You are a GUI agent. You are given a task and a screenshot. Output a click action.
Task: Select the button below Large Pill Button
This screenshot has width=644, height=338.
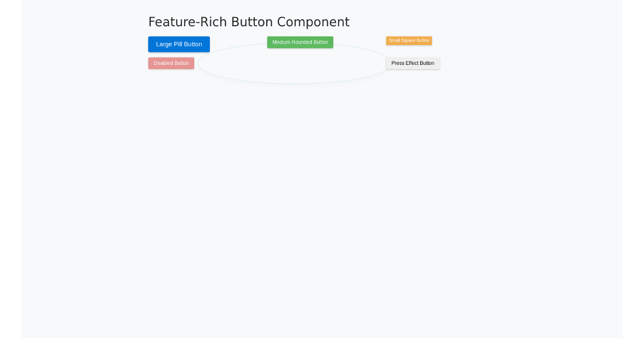(171, 63)
